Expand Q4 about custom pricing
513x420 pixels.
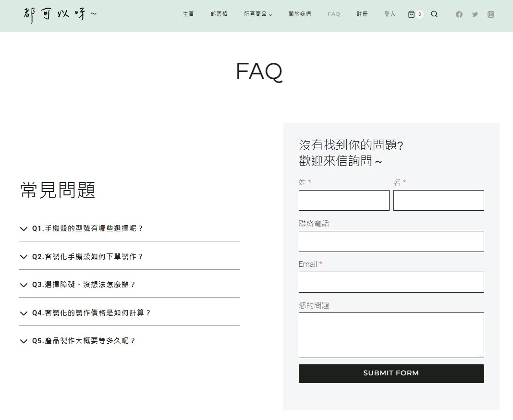coord(91,313)
